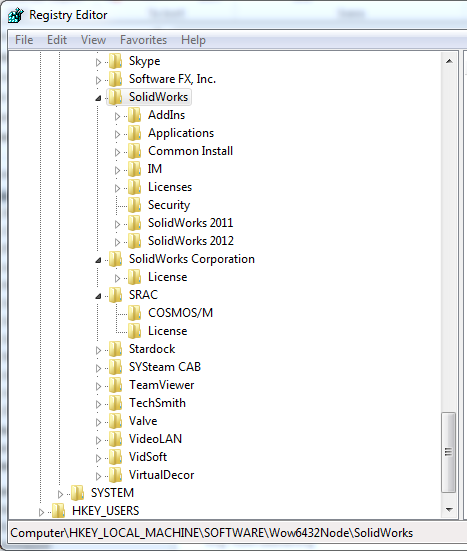Expand the Valve key
This screenshot has height=551, width=467.
(98, 422)
